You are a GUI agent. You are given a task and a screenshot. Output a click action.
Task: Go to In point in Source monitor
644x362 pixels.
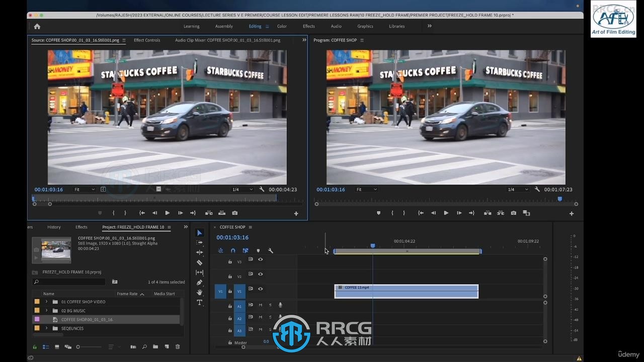coord(142,213)
